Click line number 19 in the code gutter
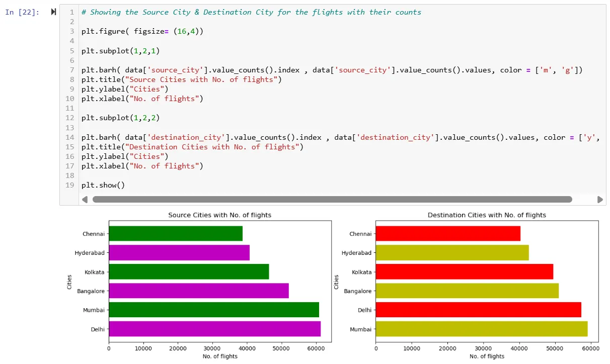Screen dimensions: 610x364 click(x=70, y=186)
